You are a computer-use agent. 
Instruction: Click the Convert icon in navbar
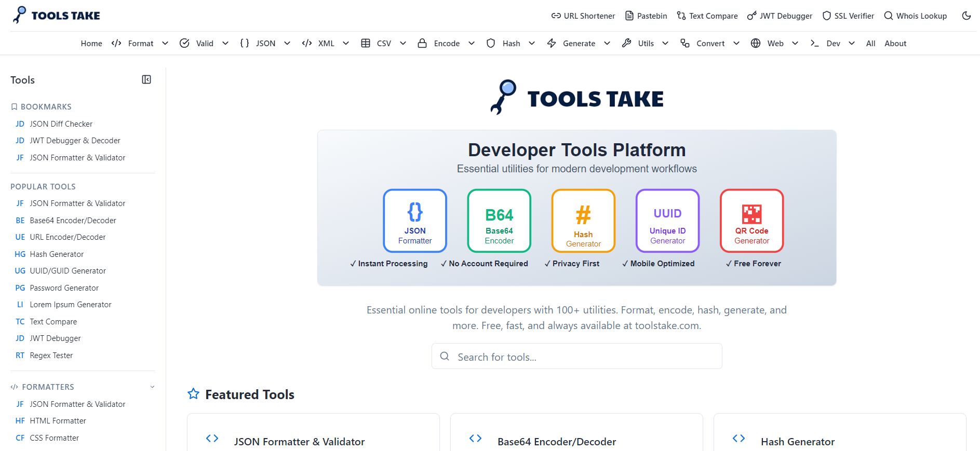[x=685, y=43]
